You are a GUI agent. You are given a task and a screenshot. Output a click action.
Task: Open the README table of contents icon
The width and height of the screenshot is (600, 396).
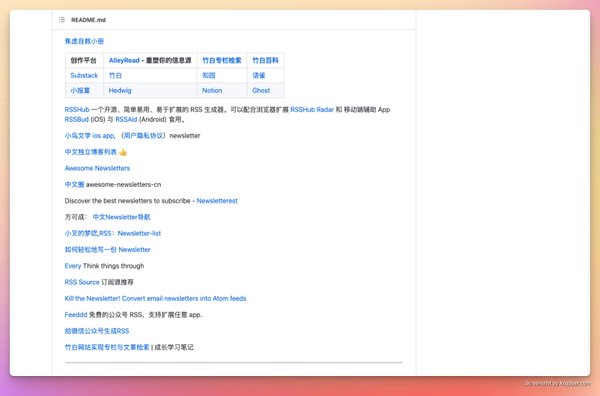pyautogui.click(x=62, y=20)
